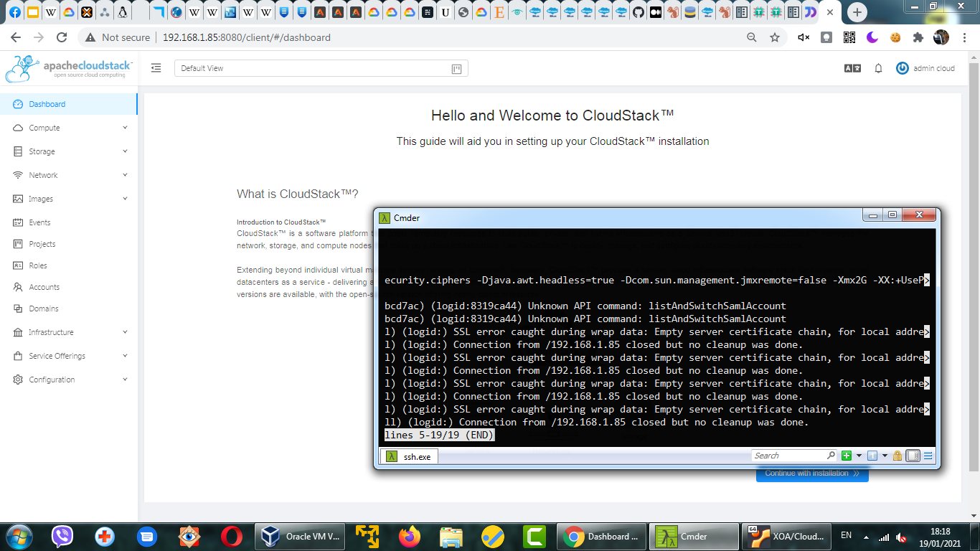
Task: Click the muted speaker extension icon
Action: coord(804,37)
